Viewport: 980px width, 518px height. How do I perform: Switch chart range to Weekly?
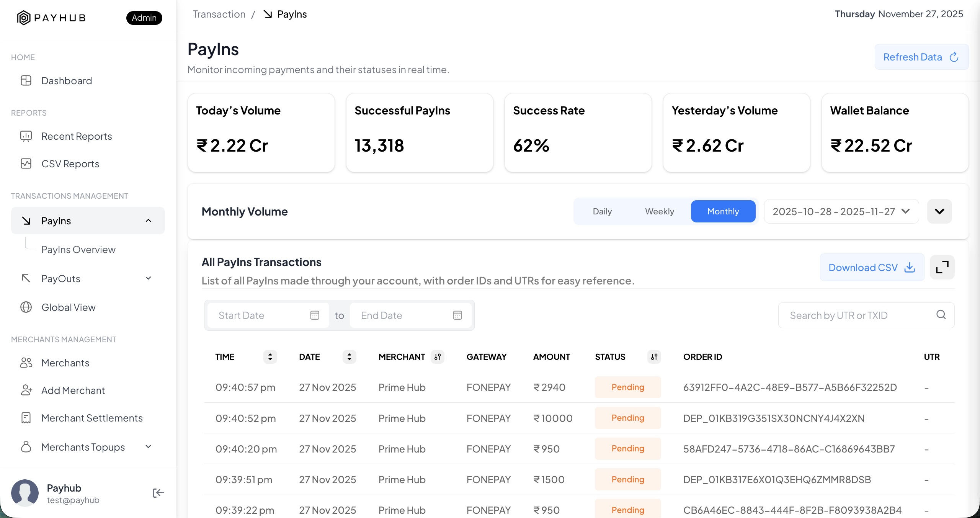tap(659, 211)
